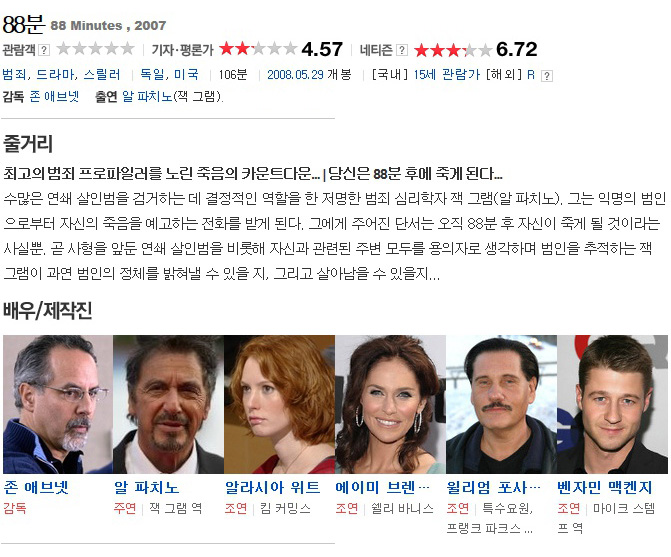Select the 존 애브넷 director photo

pos(58,404)
